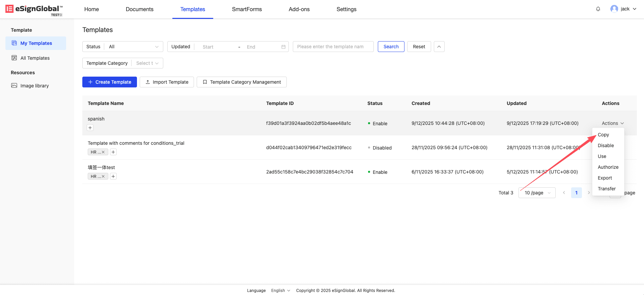Collapse the filter panel with up-arrow button

coord(439,47)
